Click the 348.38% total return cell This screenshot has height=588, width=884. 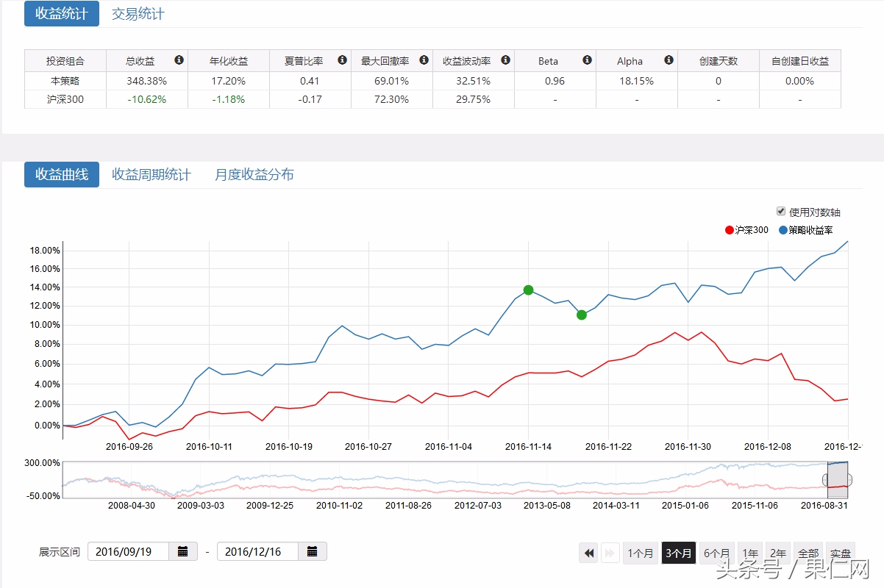146,81
